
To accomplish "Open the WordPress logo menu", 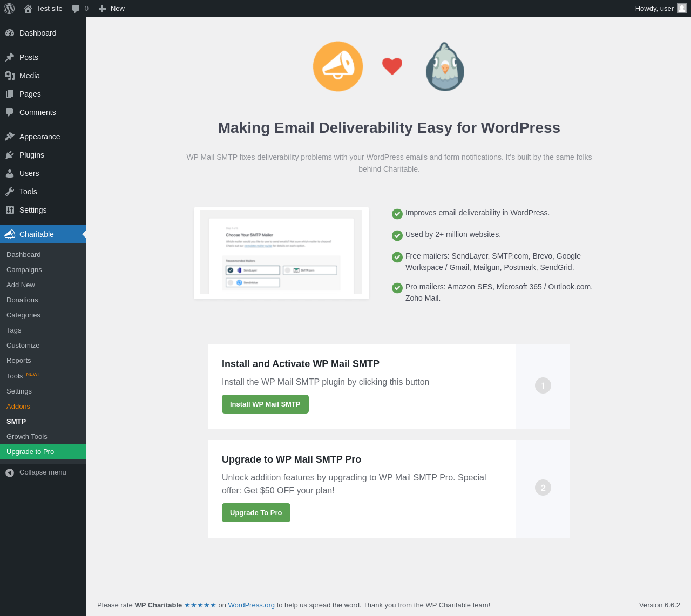I will (9, 9).
